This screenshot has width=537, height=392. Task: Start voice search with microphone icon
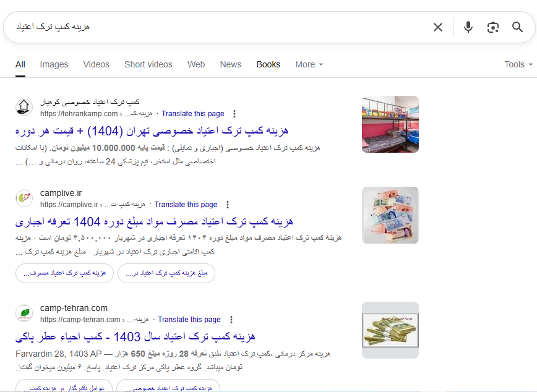coord(468,27)
